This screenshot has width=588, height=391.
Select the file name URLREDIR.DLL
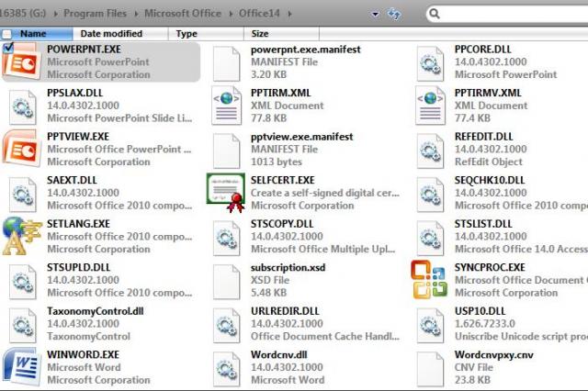coord(285,311)
